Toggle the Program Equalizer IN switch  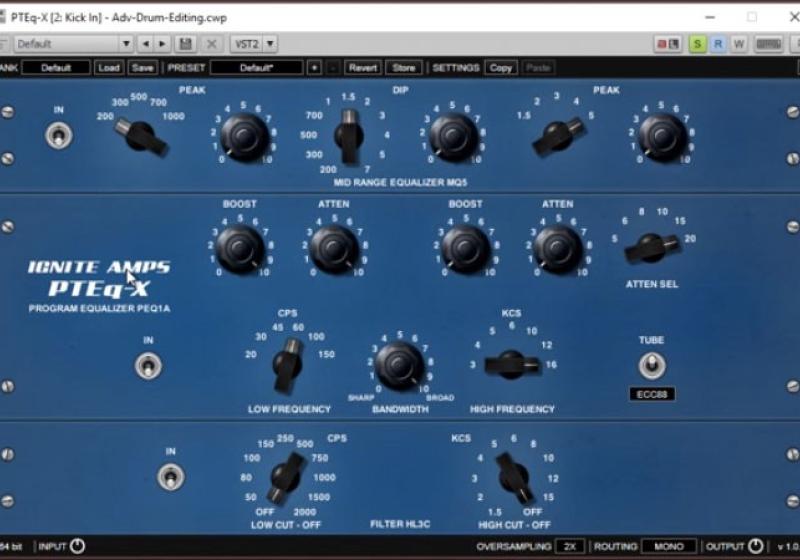(x=148, y=366)
